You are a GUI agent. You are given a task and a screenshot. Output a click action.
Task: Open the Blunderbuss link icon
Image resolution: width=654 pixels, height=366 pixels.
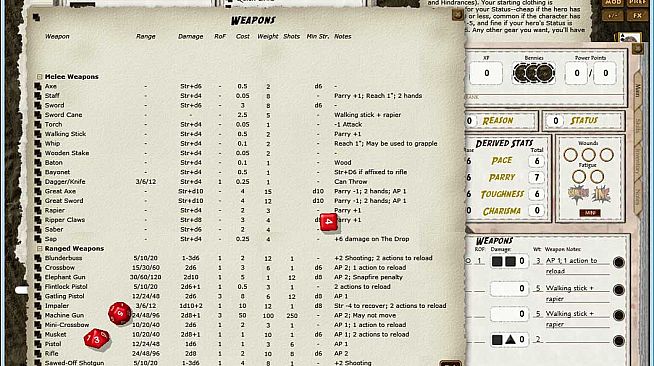pyautogui.click(x=38, y=258)
